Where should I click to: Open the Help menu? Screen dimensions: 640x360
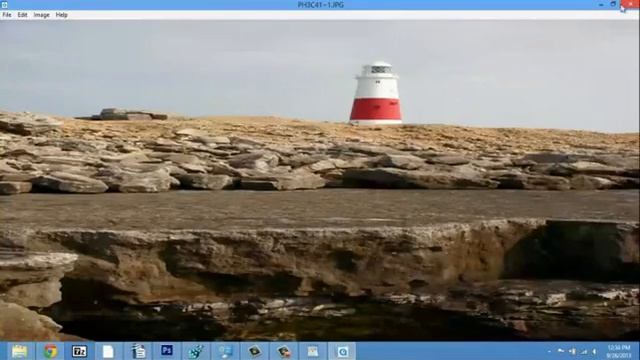62,15
